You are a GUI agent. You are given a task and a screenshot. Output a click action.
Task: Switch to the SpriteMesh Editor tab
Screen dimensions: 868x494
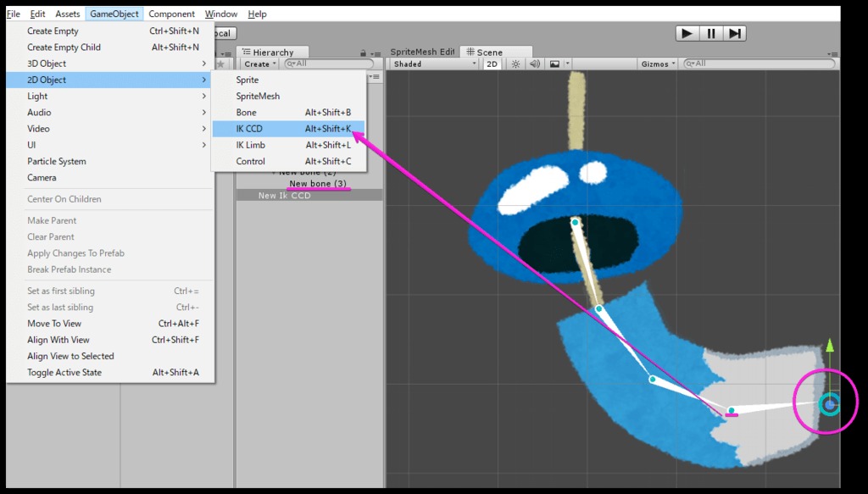(422, 53)
